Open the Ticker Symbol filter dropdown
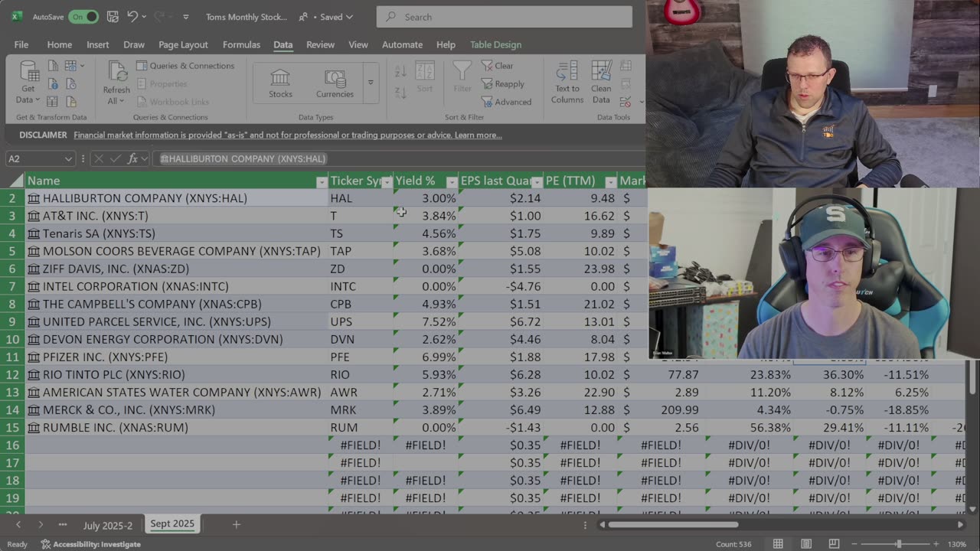The height and width of the screenshot is (551, 980). pos(387,181)
